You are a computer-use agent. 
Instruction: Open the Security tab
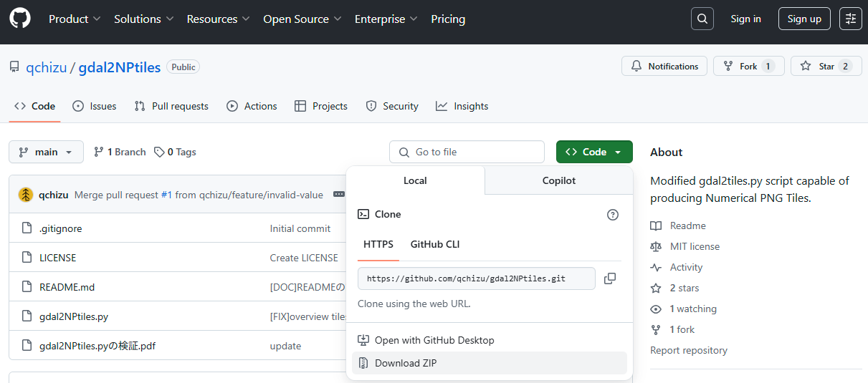392,106
